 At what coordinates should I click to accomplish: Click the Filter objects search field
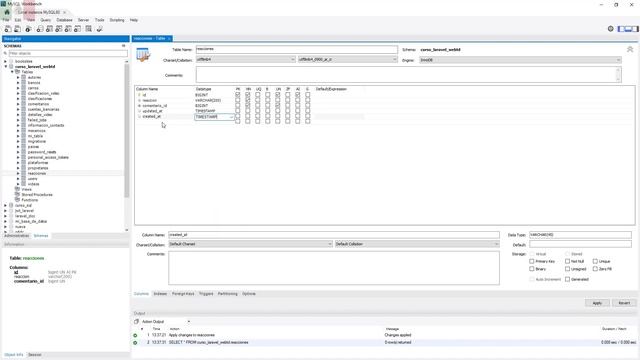pyautogui.click(x=68, y=53)
